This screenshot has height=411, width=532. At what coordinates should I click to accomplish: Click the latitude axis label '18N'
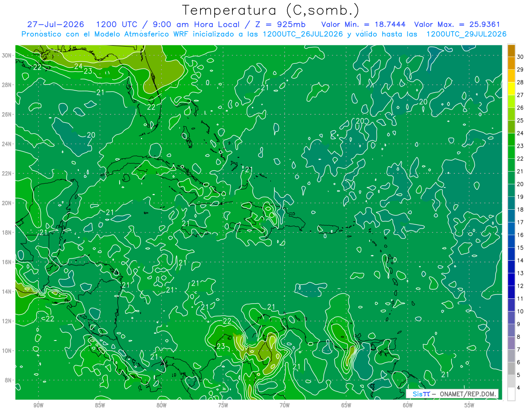click(7, 232)
